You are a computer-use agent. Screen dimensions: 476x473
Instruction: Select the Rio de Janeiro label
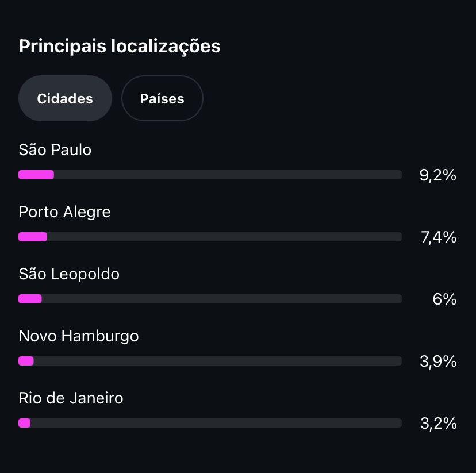click(x=71, y=398)
